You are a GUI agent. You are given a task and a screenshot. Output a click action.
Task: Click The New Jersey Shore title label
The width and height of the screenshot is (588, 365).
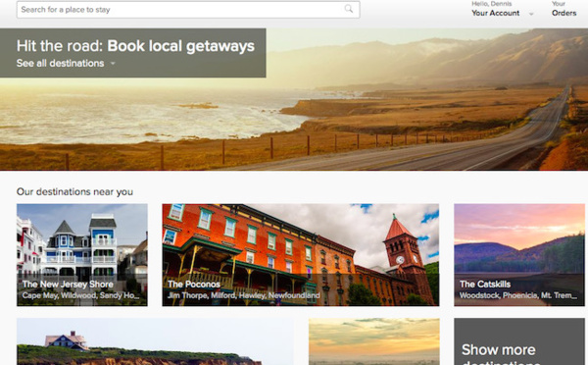tap(68, 285)
